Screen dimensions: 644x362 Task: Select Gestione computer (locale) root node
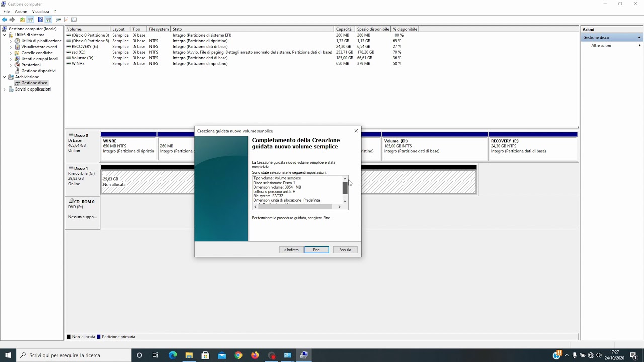pos(33,29)
